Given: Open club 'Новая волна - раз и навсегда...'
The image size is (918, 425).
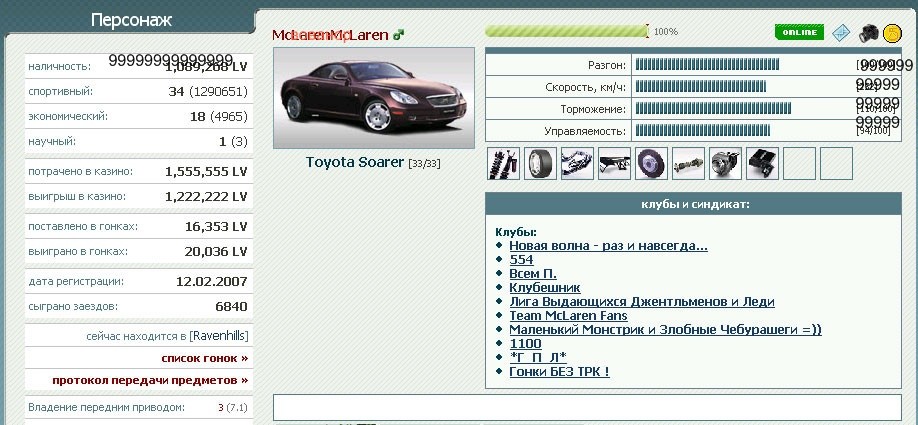Looking at the screenshot, I should 608,246.
